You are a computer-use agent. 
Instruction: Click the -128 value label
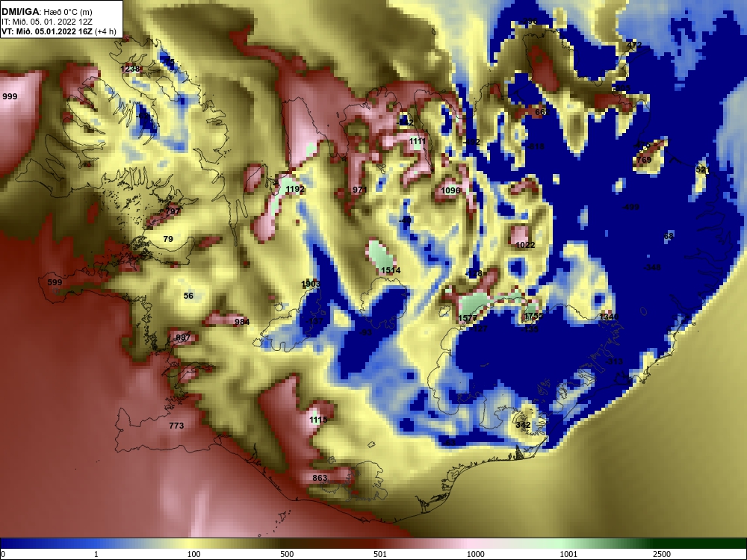click(x=474, y=274)
